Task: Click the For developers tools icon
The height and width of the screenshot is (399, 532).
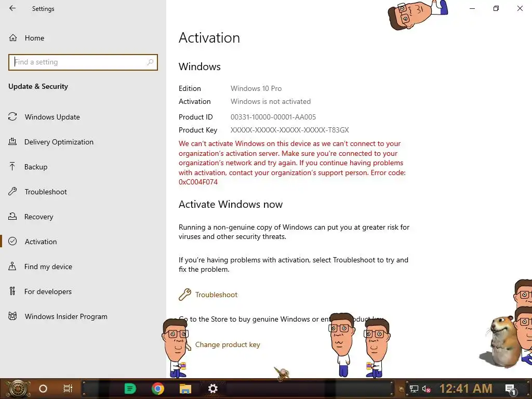Action: click(12, 291)
